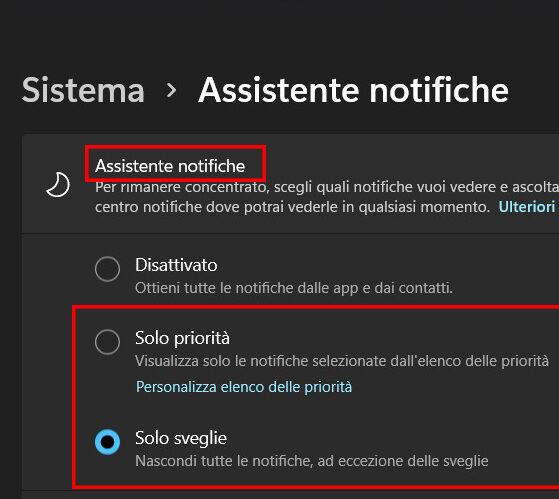This screenshot has width=559, height=499.
Task: Open the Ulteriori info link
Action: [x=528, y=207]
